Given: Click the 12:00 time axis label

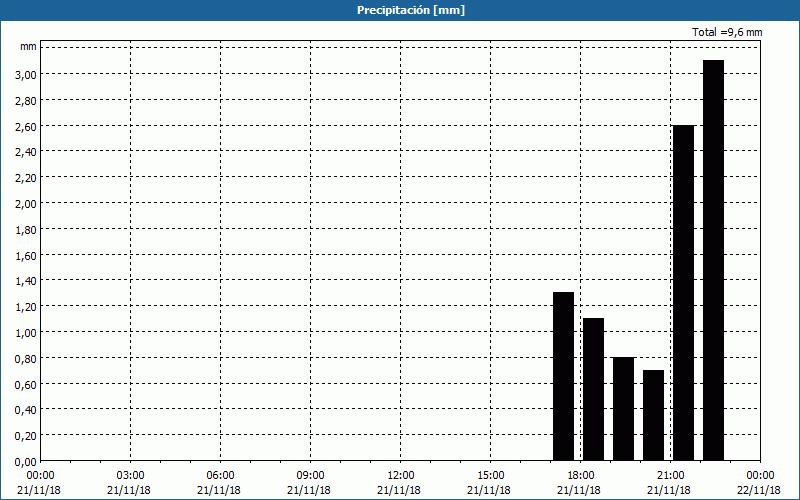Looking at the screenshot, I should (x=401, y=476).
